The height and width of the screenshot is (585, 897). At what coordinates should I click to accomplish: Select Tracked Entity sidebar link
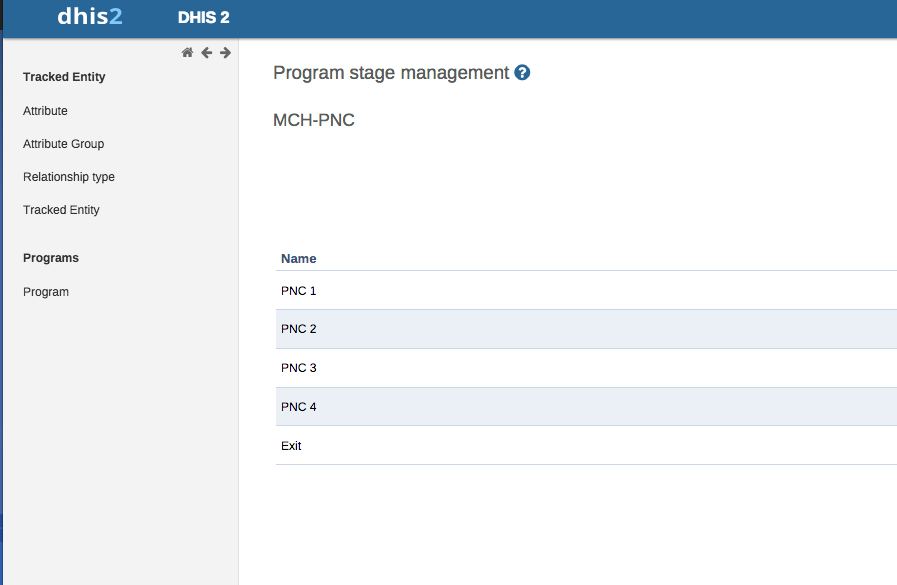61,210
